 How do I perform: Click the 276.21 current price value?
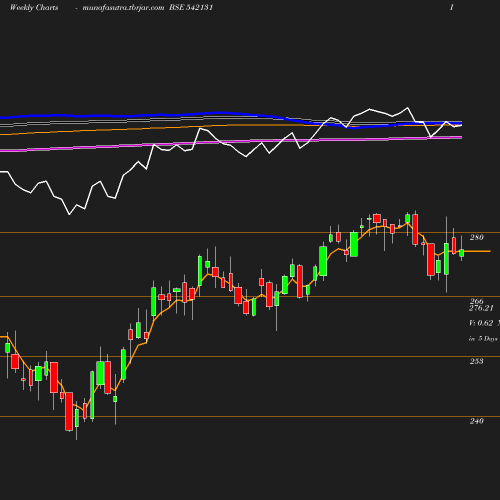pyautogui.click(x=481, y=308)
